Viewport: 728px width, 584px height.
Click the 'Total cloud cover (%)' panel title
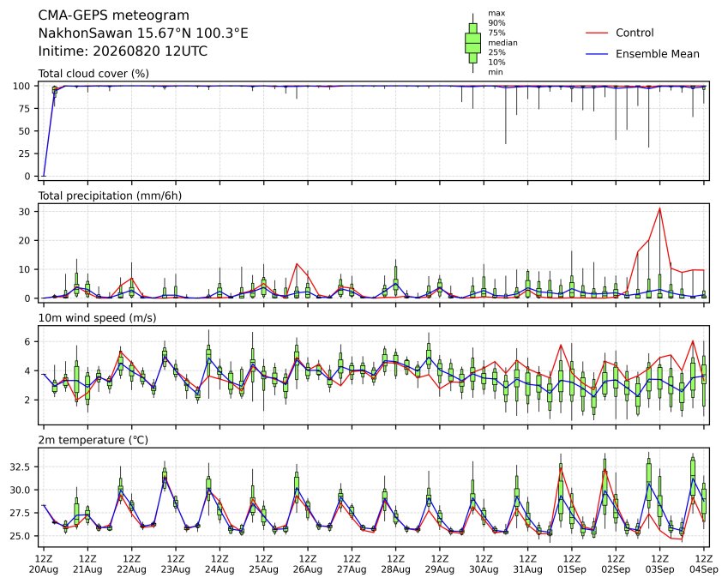tap(93, 74)
